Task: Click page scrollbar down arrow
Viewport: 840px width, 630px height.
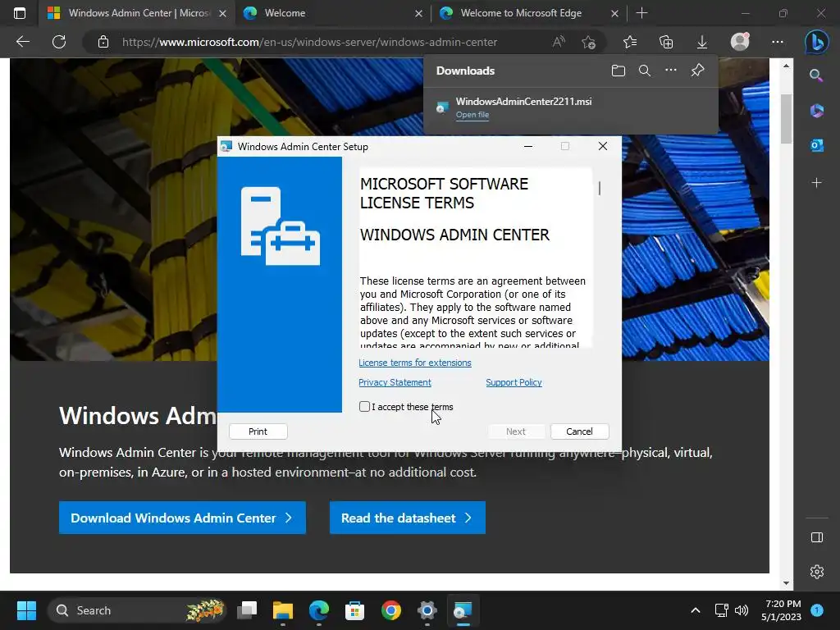Action: pyautogui.click(x=786, y=583)
